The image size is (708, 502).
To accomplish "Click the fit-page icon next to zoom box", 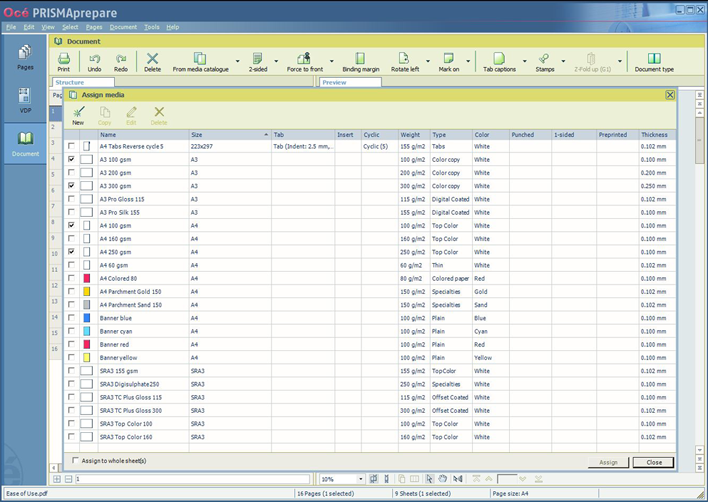I will 373,479.
